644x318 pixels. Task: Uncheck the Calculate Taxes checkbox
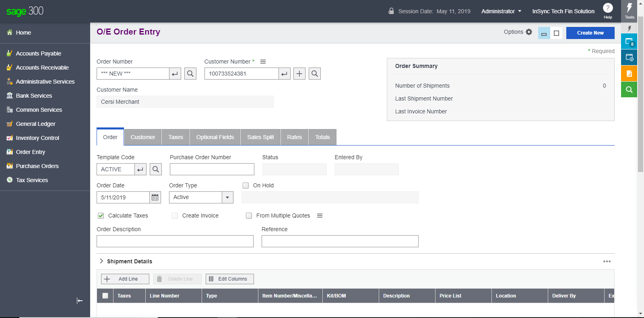coord(101,215)
